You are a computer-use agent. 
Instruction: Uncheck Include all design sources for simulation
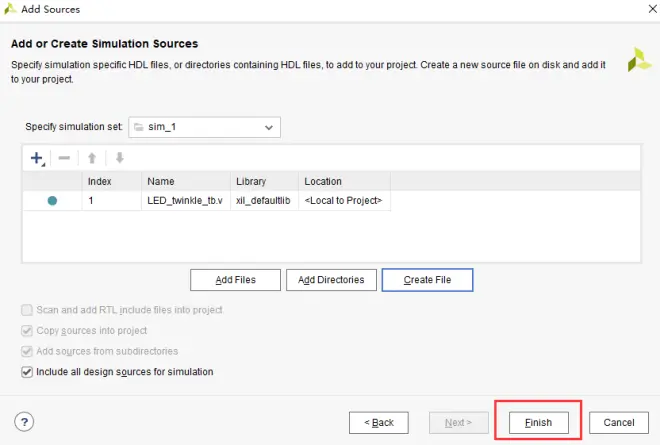click(x=27, y=372)
